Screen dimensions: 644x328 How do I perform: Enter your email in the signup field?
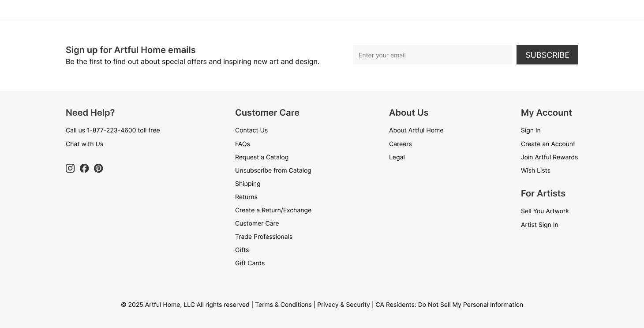point(433,55)
